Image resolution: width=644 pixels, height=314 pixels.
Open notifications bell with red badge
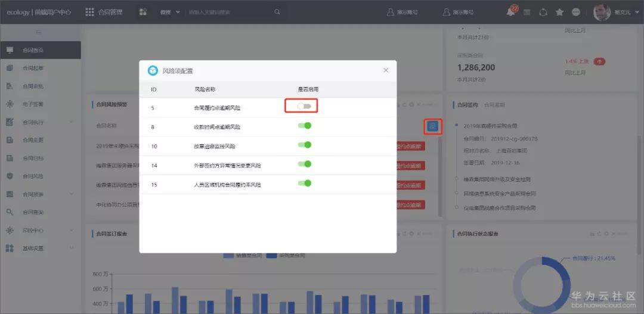point(512,11)
